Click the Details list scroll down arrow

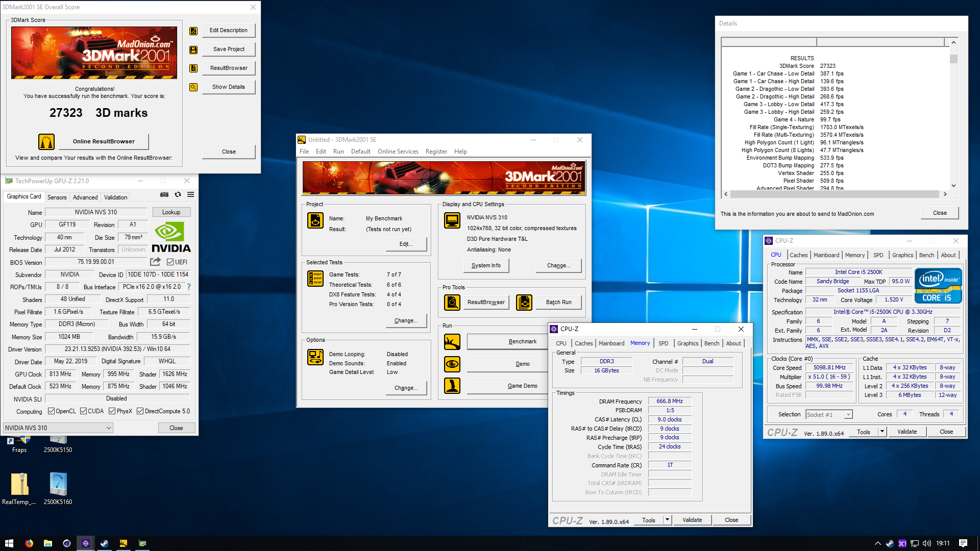[953, 186]
